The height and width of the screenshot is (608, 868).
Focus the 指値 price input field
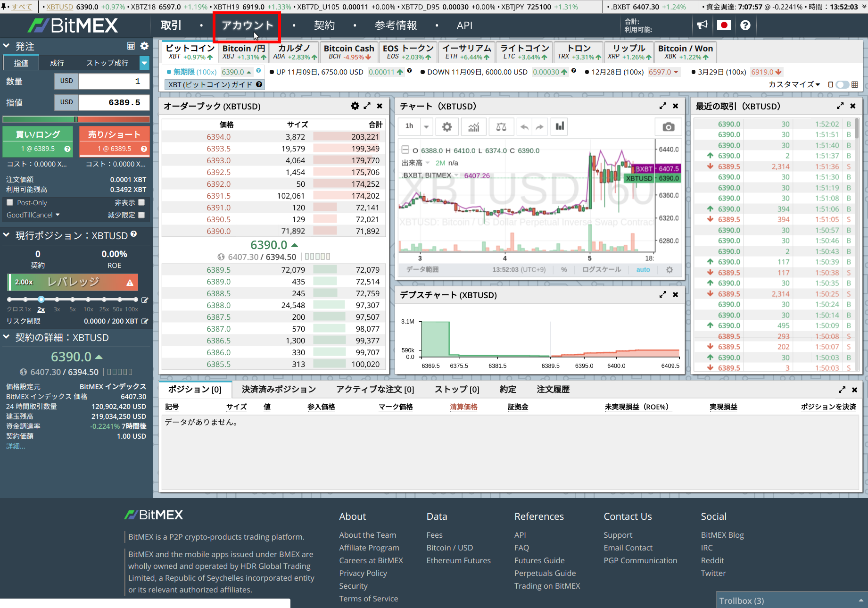114,102
